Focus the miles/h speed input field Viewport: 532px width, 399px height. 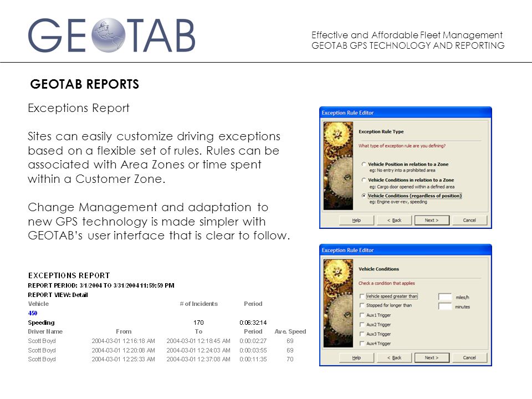445,297
